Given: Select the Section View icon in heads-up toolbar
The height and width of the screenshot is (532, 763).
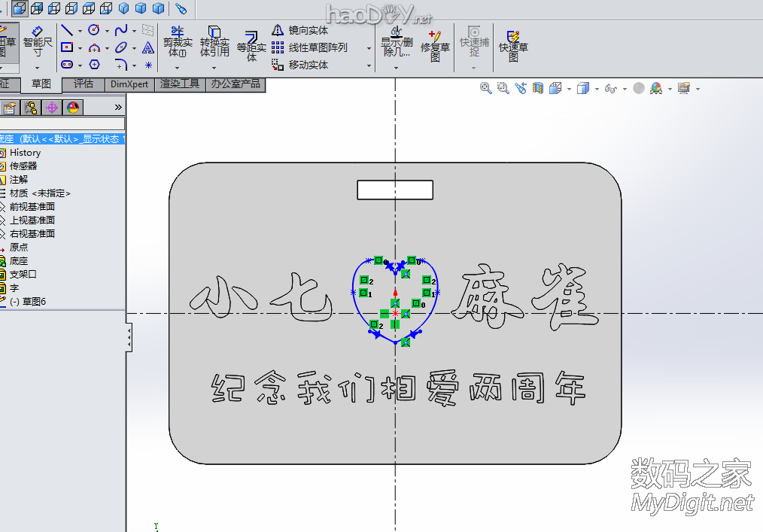Looking at the screenshot, I should 537,87.
